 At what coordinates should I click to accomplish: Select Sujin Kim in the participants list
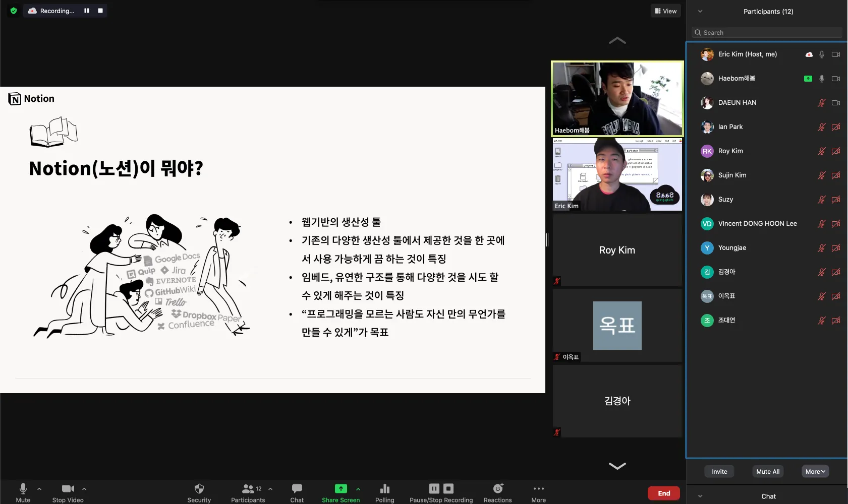(767, 175)
